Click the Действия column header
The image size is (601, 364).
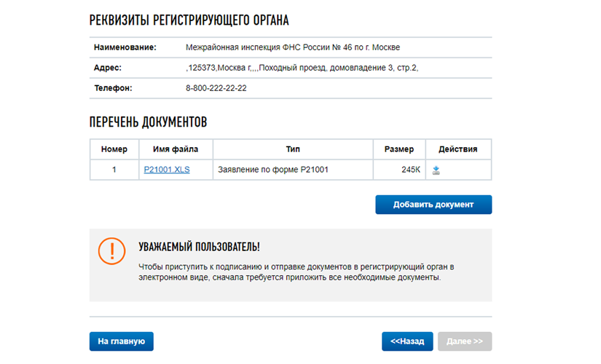pyautogui.click(x=458, y=149)
